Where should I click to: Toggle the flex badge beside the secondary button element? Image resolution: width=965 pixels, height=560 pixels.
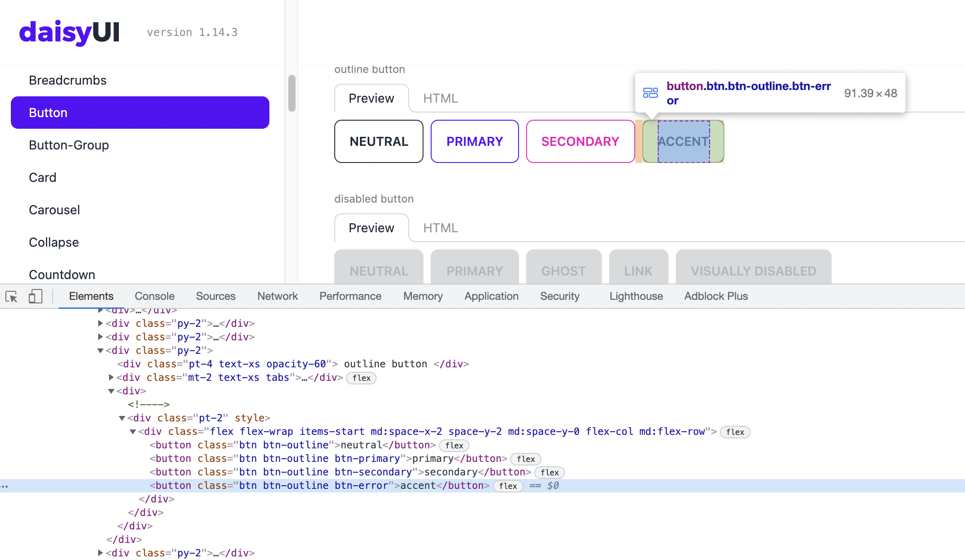[549, 472]
